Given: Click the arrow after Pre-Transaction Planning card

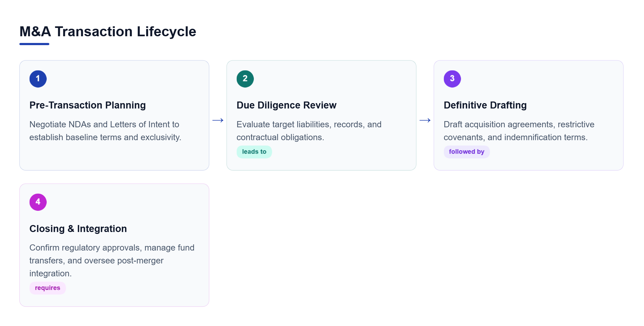Looking at the screenshot, I should [x=218, y=120].
